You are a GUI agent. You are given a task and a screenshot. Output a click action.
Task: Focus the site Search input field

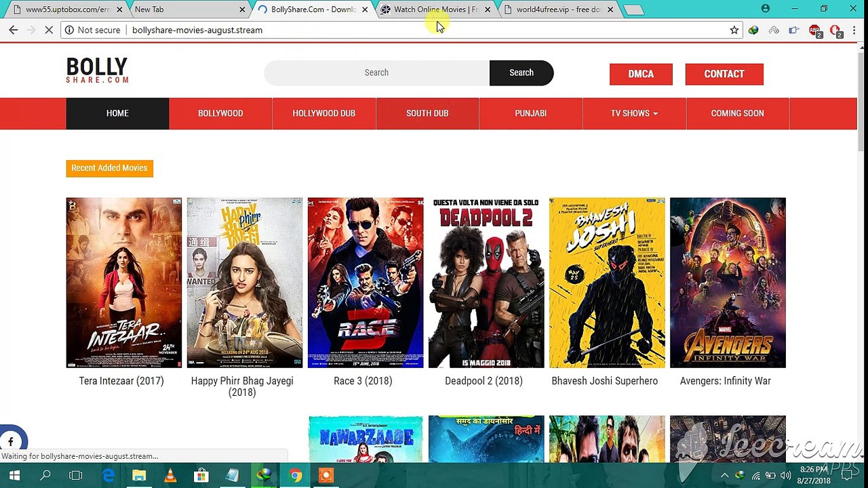point(376,73)
